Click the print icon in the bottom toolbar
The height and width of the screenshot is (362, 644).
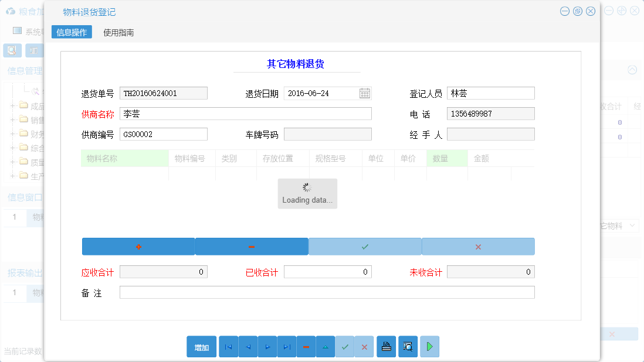[386, 347]
